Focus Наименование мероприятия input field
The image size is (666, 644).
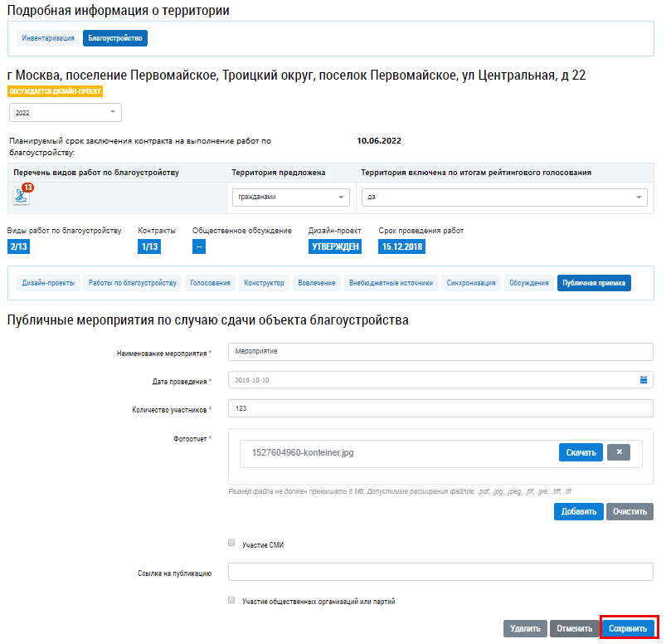click(x=440, y=352)
